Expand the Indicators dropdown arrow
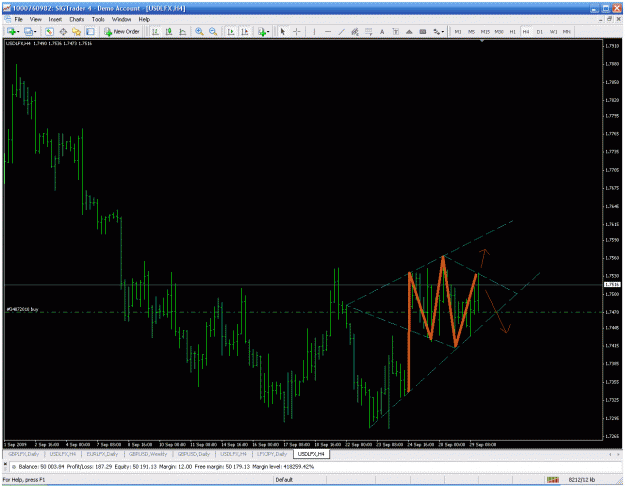The height and width of the screenshot is (486, 625). pyautogui.click(x=268, y=32)
